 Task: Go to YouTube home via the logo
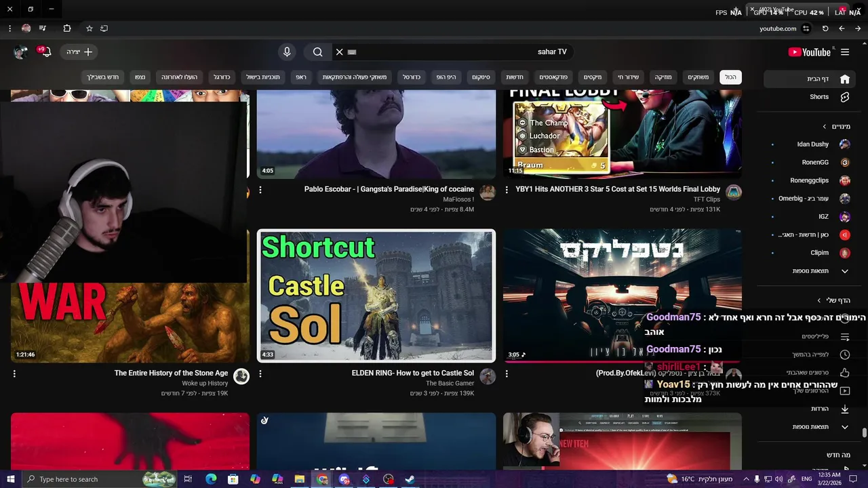[x=809, y=52]
